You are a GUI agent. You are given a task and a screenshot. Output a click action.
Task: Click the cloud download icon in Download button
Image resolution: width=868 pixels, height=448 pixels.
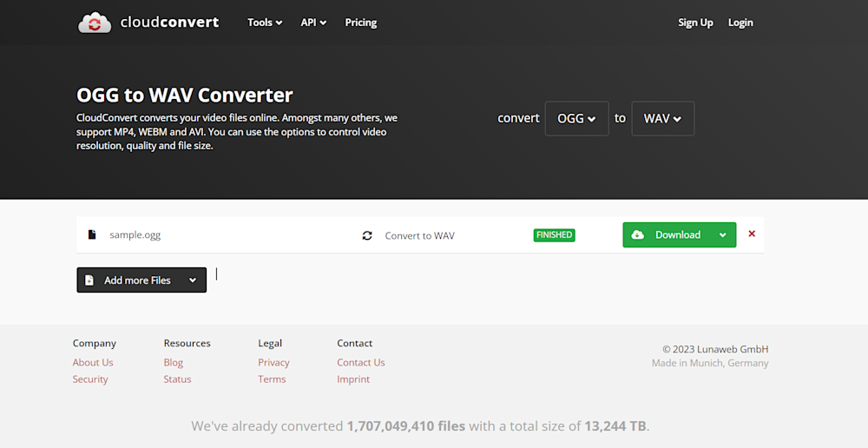pos(638,234)
